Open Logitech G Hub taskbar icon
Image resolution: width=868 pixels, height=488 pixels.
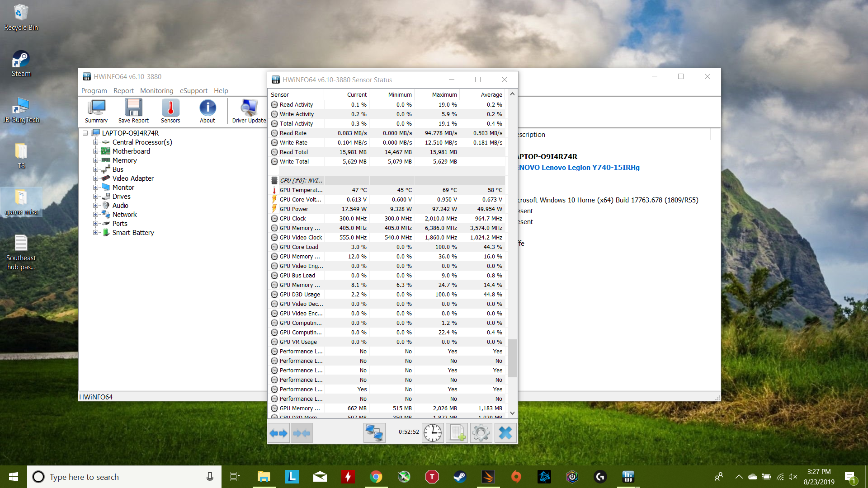click(600, 477)
